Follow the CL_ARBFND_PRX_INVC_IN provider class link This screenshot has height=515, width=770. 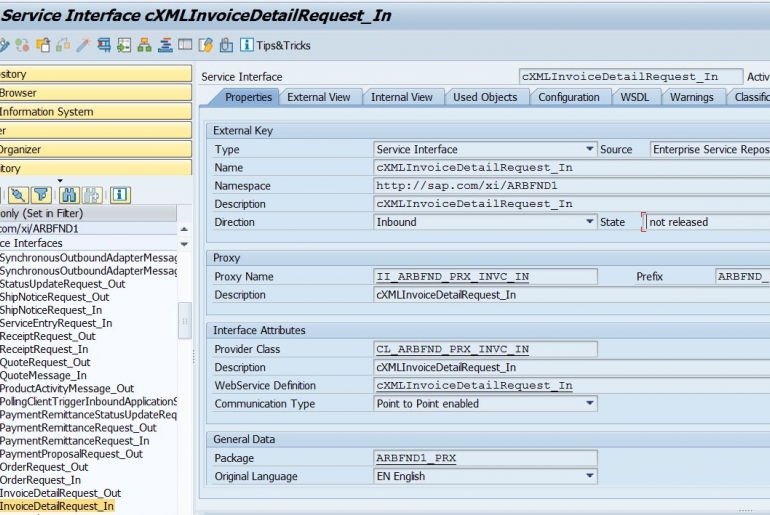tap(452, 349)
